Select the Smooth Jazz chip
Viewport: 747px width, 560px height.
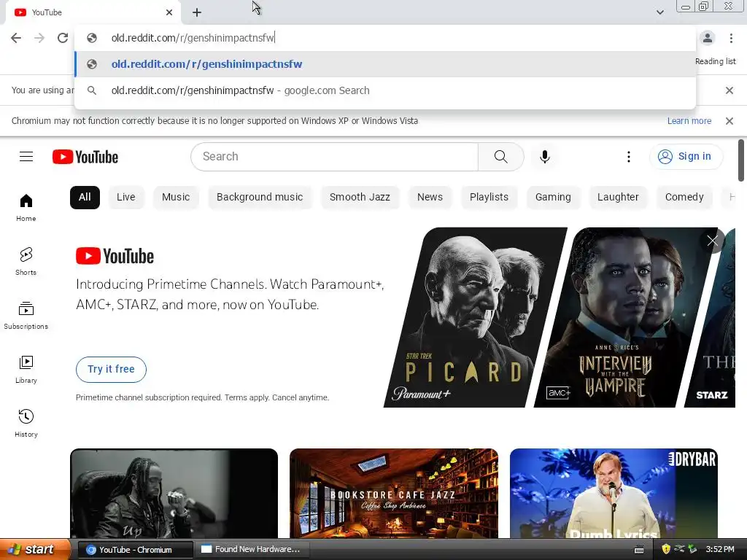click(360, 197)
